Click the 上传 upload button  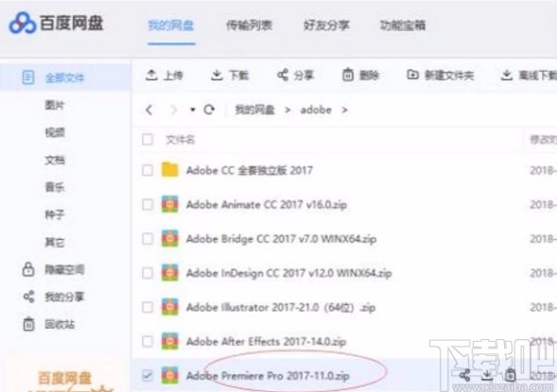(165, 76)
